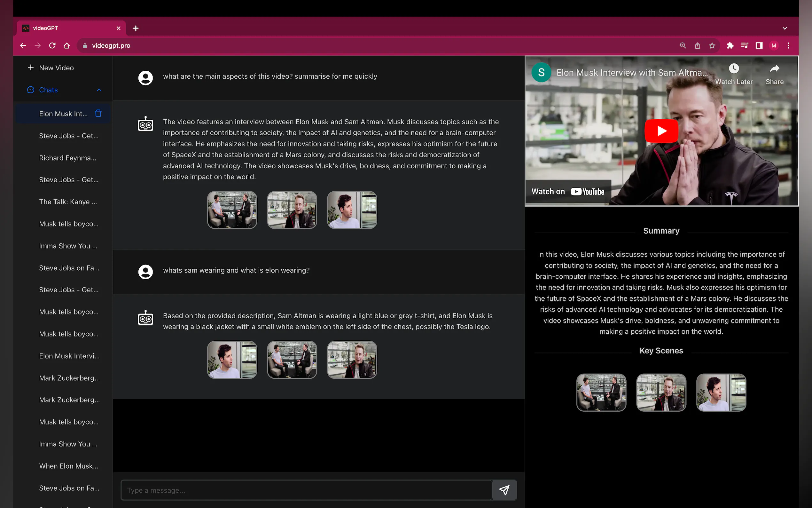Click the Type a message field

pos(306,490)
